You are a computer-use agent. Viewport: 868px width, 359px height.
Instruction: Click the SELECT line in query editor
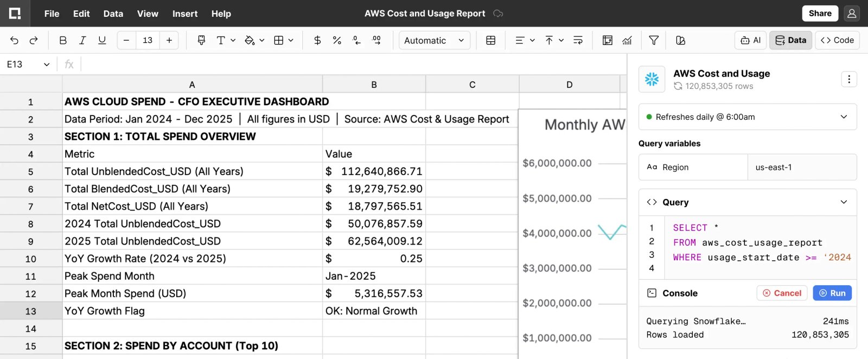[696, 228]
